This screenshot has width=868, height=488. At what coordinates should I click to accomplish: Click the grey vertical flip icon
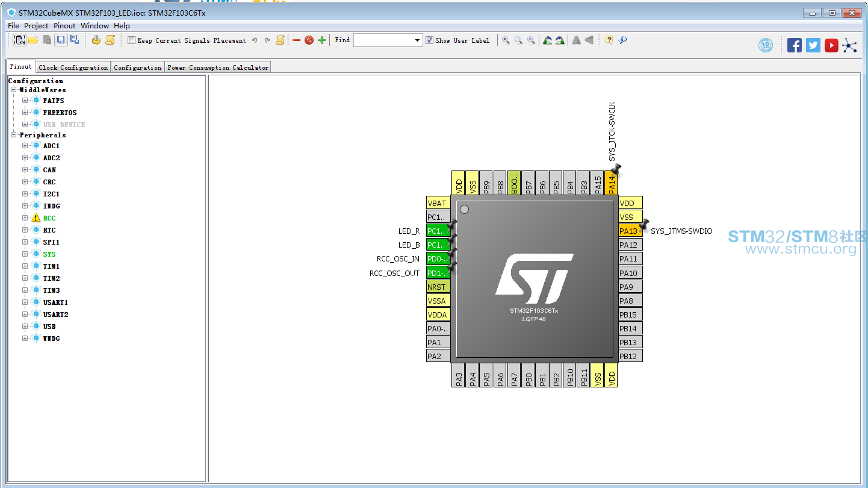click(x=589, y=40)
